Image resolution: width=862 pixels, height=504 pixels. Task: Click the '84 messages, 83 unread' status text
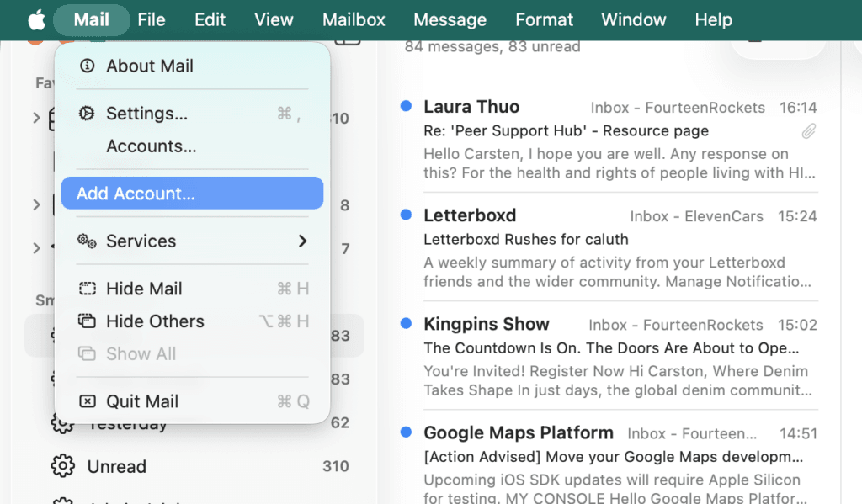coord(492,47)
